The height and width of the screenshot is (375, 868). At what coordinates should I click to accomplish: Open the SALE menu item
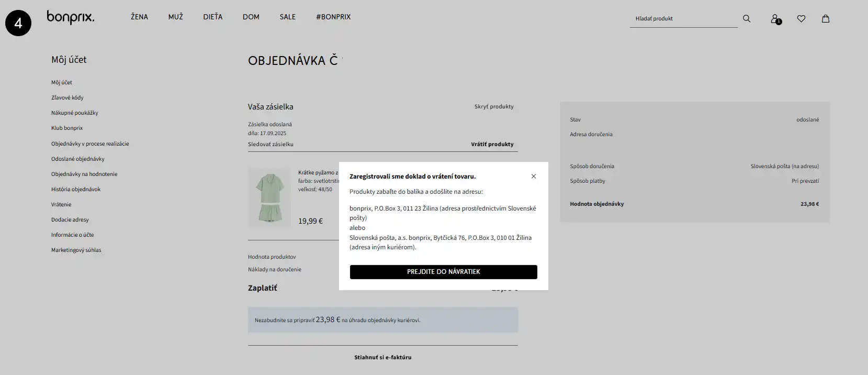tap(287, 17)
